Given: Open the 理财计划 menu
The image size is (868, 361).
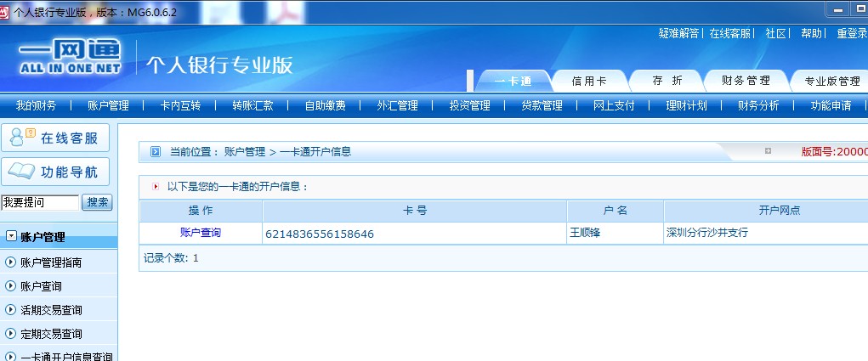Looking at the screenshot, I should (x=686, y=105).
